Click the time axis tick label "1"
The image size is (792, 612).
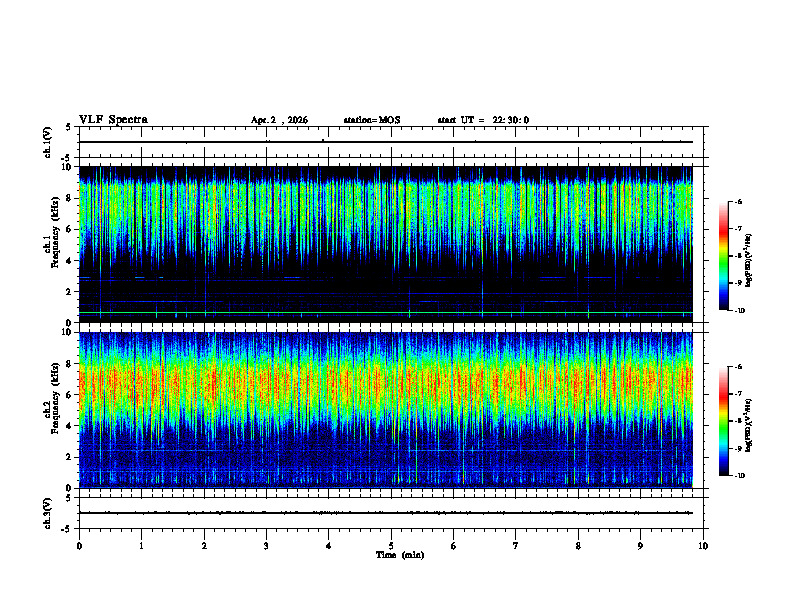click(x=141, y=546)
